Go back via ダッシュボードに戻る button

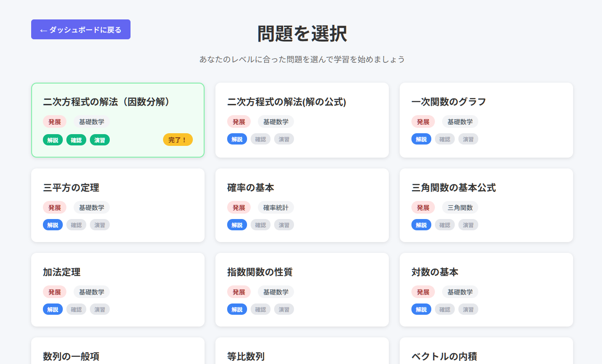pyautogui.click(x=81, y=29)
